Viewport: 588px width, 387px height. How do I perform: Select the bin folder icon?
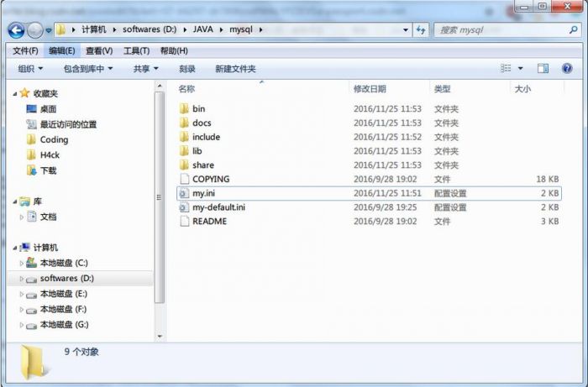click(x=184, y=108)
